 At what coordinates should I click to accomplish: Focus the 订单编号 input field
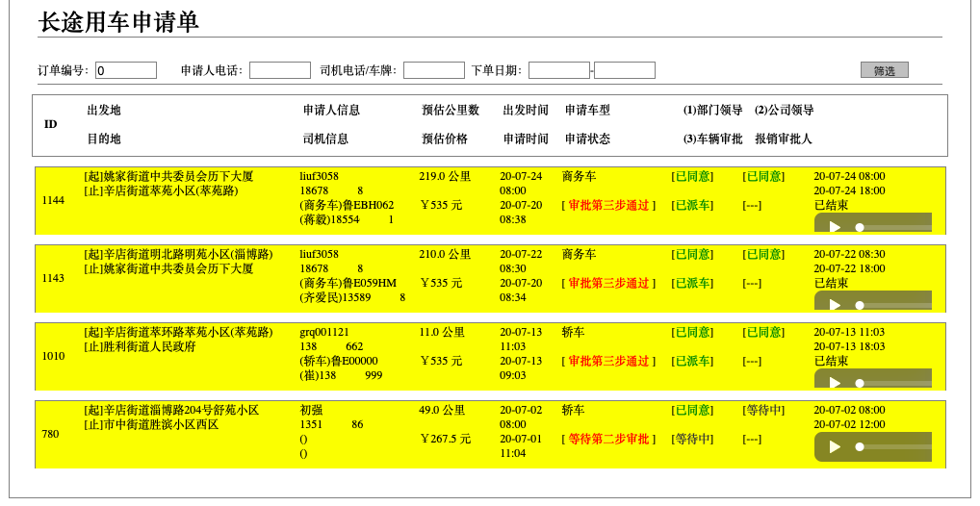point(125,70)
